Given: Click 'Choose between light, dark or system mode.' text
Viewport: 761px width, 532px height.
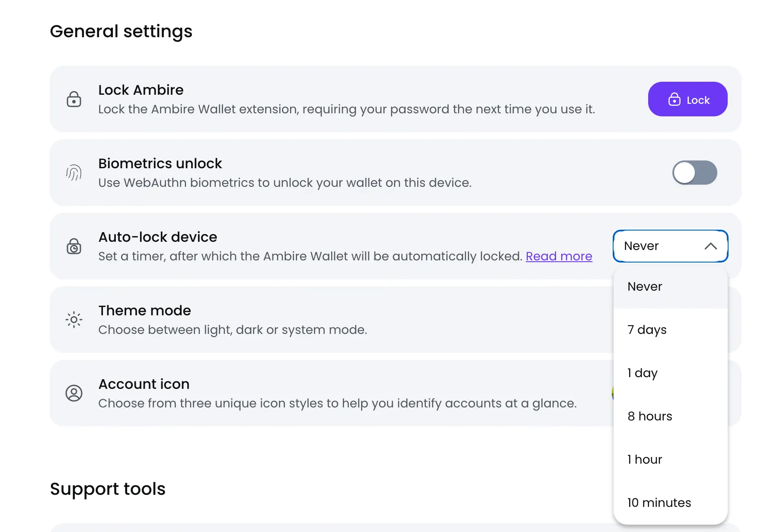Looking at the screenshot, I should (x=233, y=330).
